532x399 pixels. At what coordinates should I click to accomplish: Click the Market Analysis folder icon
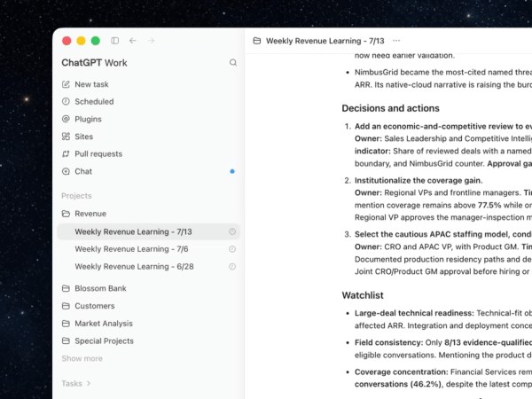click(66, 324)
